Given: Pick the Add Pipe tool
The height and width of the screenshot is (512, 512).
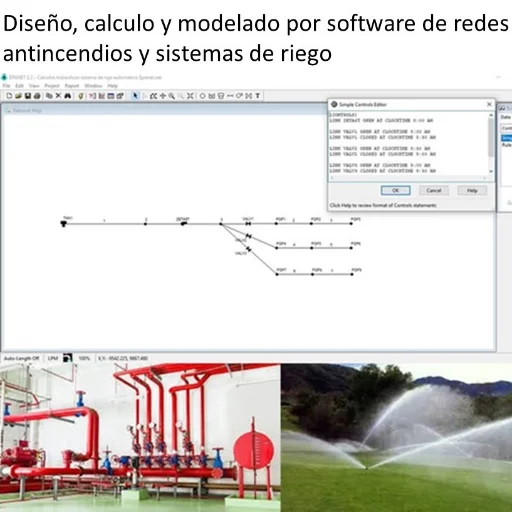Looking at the screenshot, I should [x=230, y=96].
